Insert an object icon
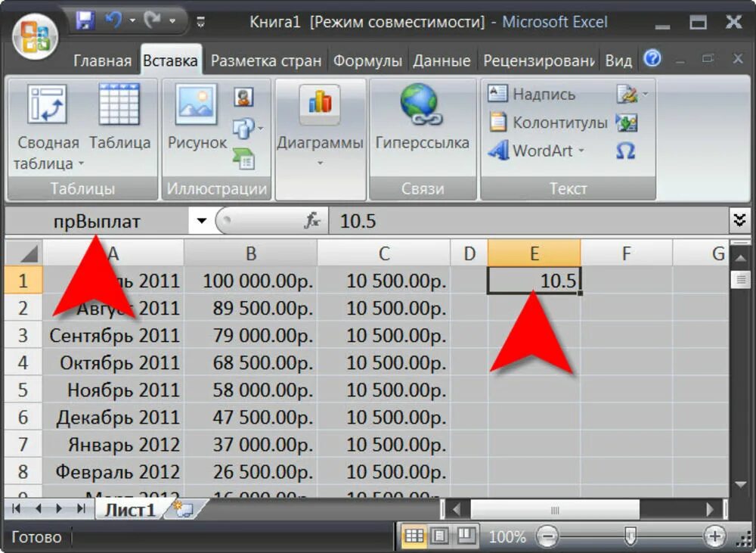Image resolution: width=756 pixels, height=553 pixels. (x=626, y=123)
